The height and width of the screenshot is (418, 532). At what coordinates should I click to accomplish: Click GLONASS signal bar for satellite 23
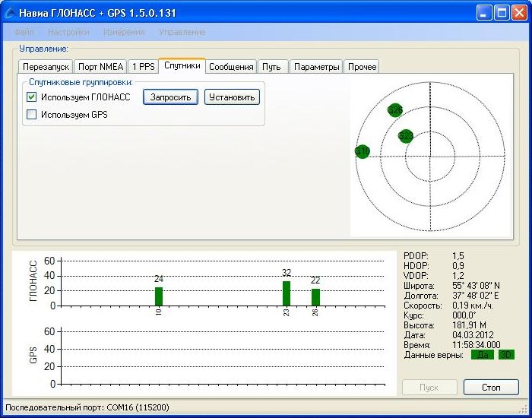(x=287, y=293)
